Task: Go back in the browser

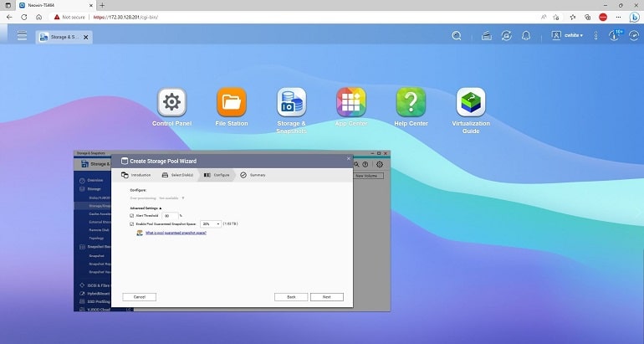Action: 9,18
